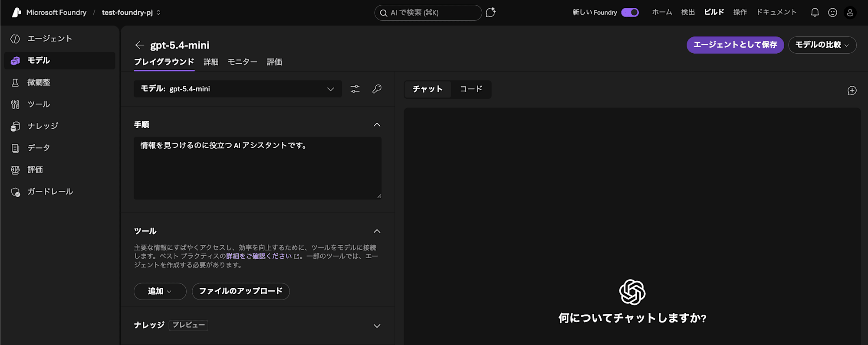Go to ホーム in top navigation
This screenshot has width=868, height=345.
pyautogui.click(x=662, y=12)
